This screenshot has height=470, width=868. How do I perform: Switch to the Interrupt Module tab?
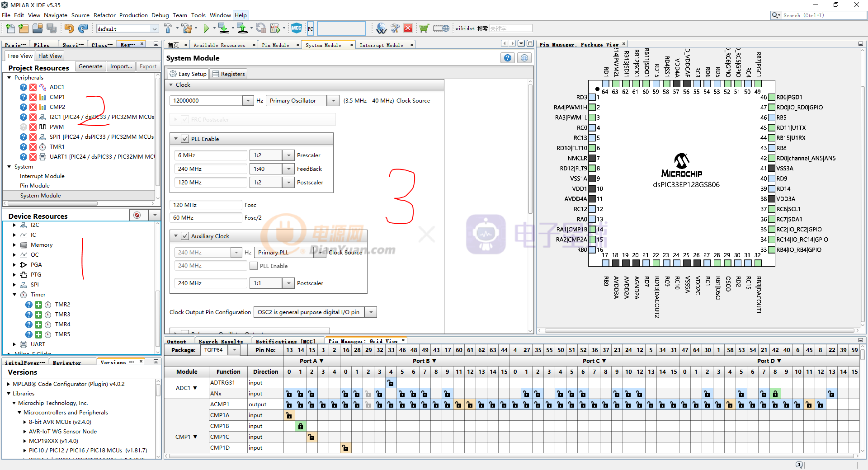point(381,45)
